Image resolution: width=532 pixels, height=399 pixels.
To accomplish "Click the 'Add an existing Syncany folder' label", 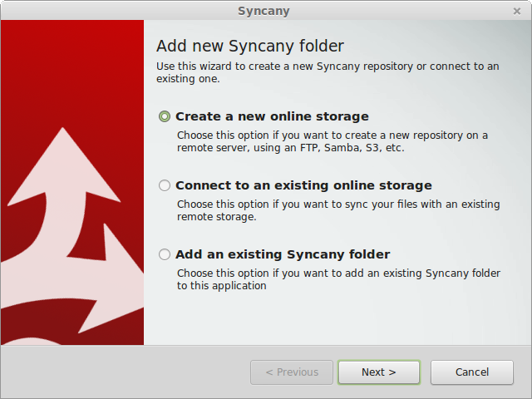I will [283, 254].
